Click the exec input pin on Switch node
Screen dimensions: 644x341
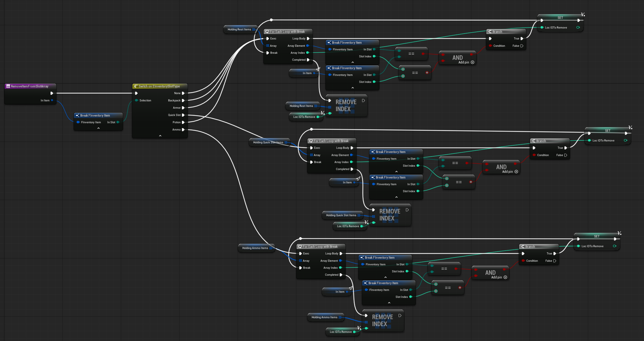137,93
